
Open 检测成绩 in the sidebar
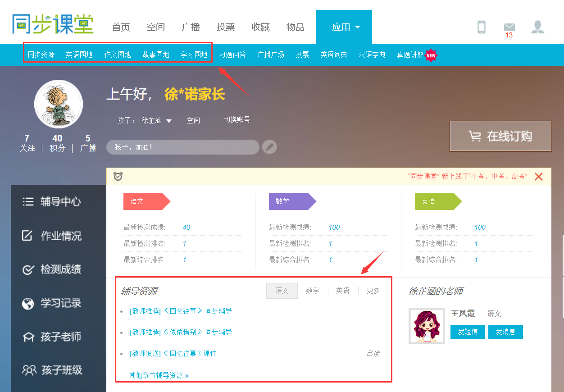[x=52, y=269]
